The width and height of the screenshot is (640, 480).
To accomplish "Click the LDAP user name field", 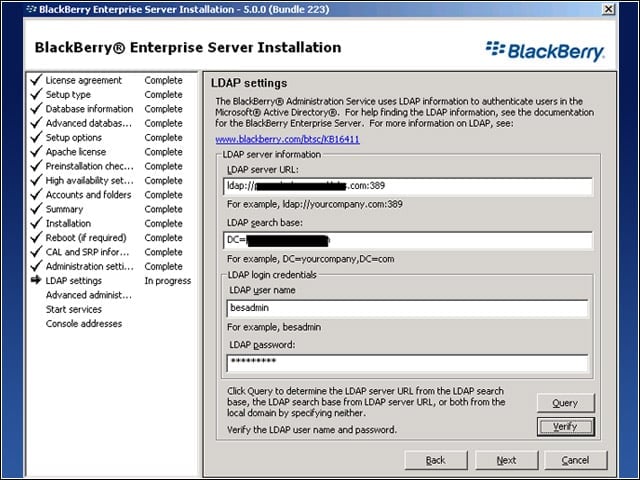I will tap(407, 308).
